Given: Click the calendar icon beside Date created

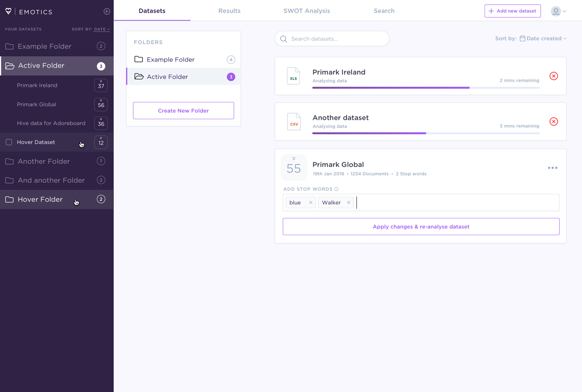Looking at the screenshot, I should pyautogui.click(x=522, y=38).
